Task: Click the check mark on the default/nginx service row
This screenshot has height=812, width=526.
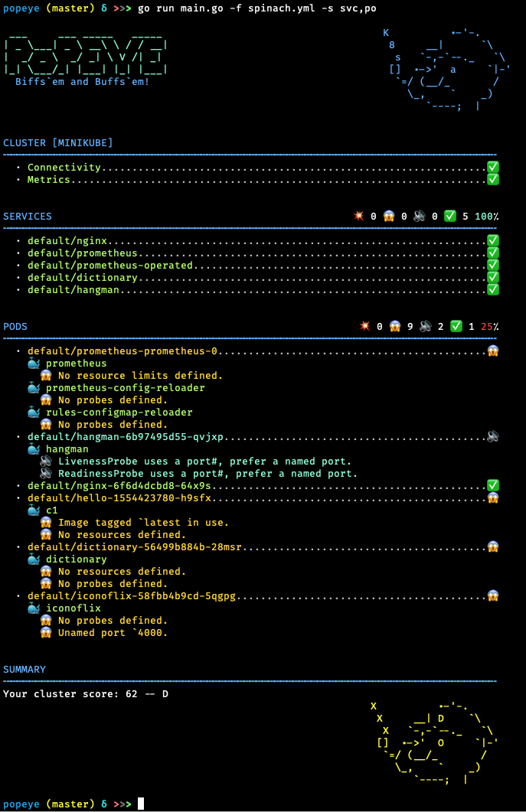Action: (493, 240)
